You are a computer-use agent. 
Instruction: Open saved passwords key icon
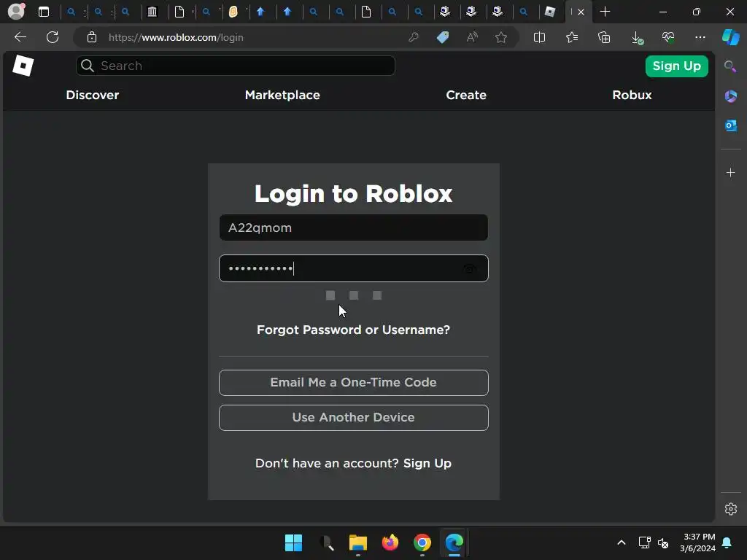point(414,37)
